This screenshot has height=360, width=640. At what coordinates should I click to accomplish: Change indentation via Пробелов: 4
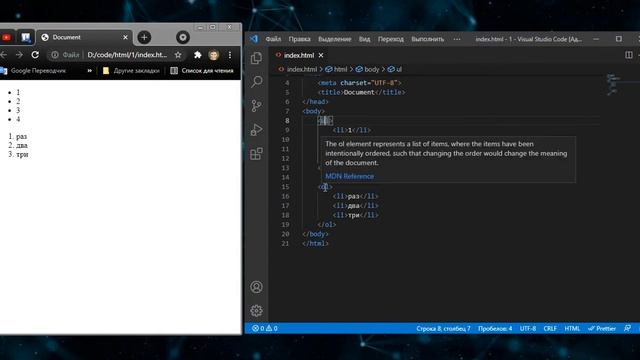[495, 328]
